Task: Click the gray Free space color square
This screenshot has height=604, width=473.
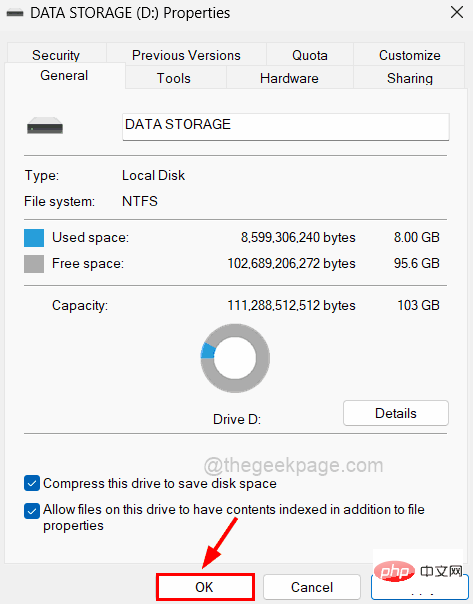Action: (x=34, y=264)
